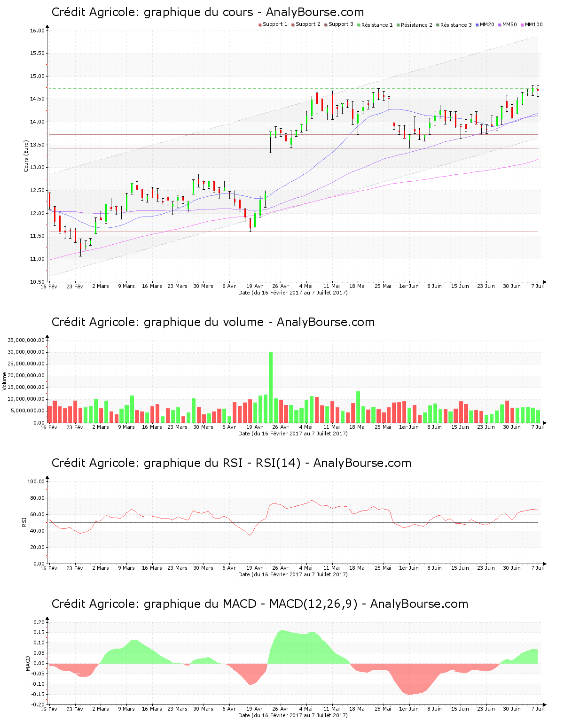
Task: Select the Résistance 2 legend label
Action: (x=416, y=25)
